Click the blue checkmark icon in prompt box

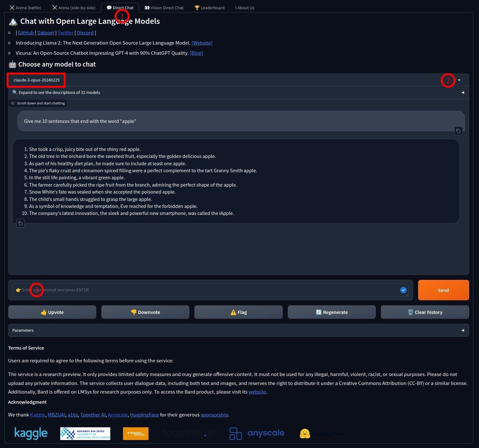(403, 290)
